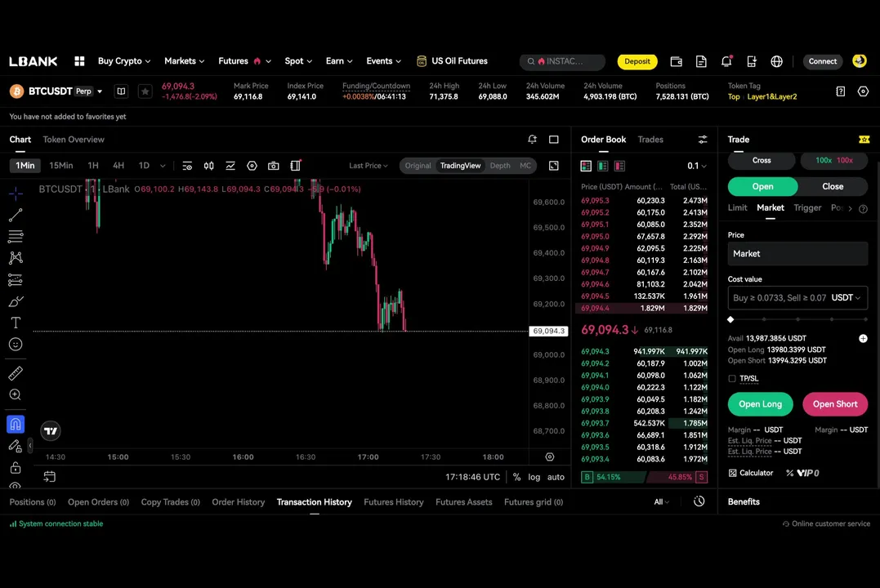Select the emoji icons tool

(16, 345)
